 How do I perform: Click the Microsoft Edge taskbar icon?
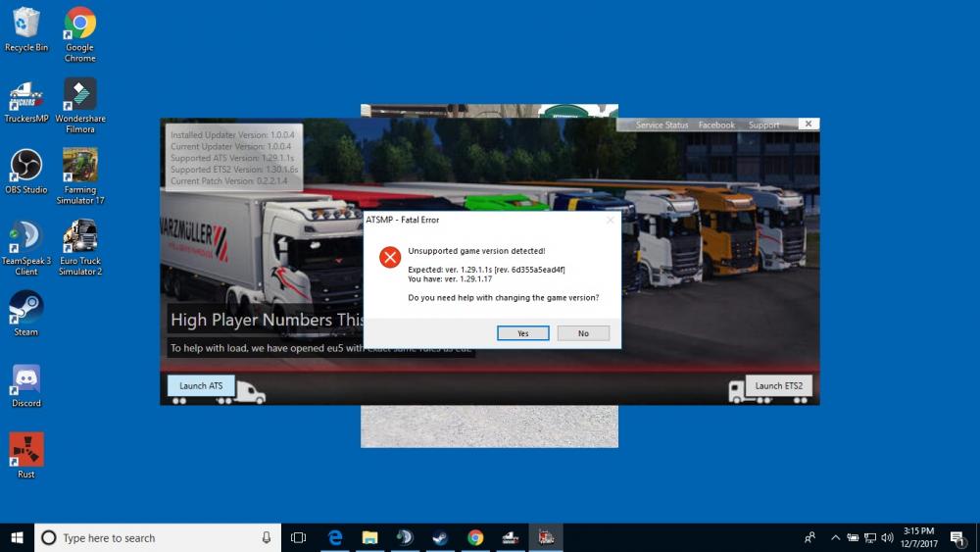click(334, 537)
